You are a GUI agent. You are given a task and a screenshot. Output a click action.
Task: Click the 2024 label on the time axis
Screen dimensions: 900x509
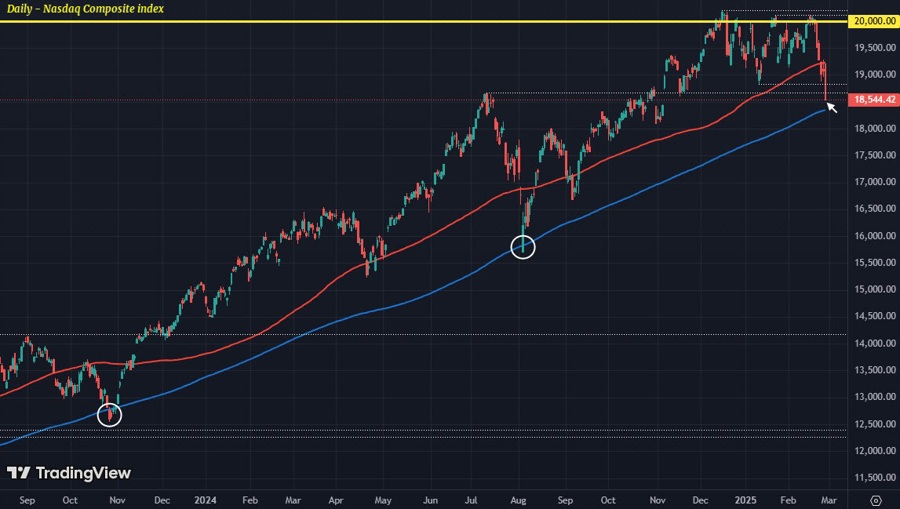pyautogui.click(x=205, y=499)
